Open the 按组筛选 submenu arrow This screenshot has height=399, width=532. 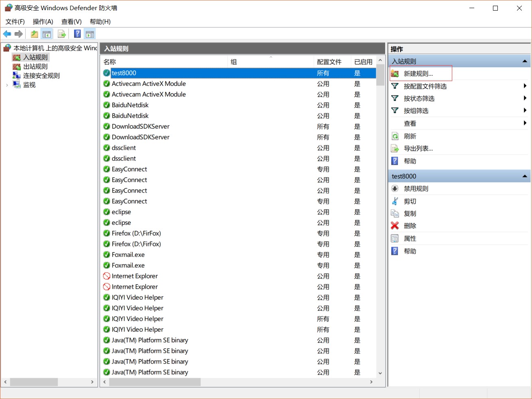click(525, 110)
